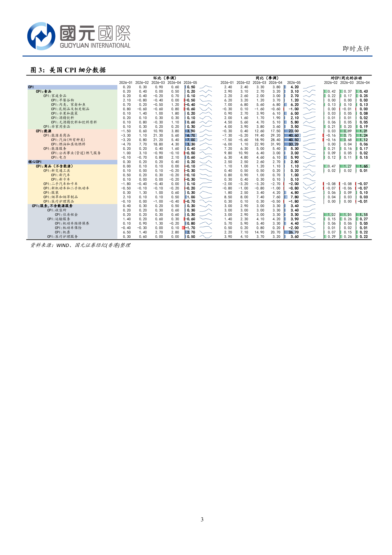Viewport: 392px width, 555px height.
Task: Select the CPI:住房租金 row label
Action: click(66, 215)
